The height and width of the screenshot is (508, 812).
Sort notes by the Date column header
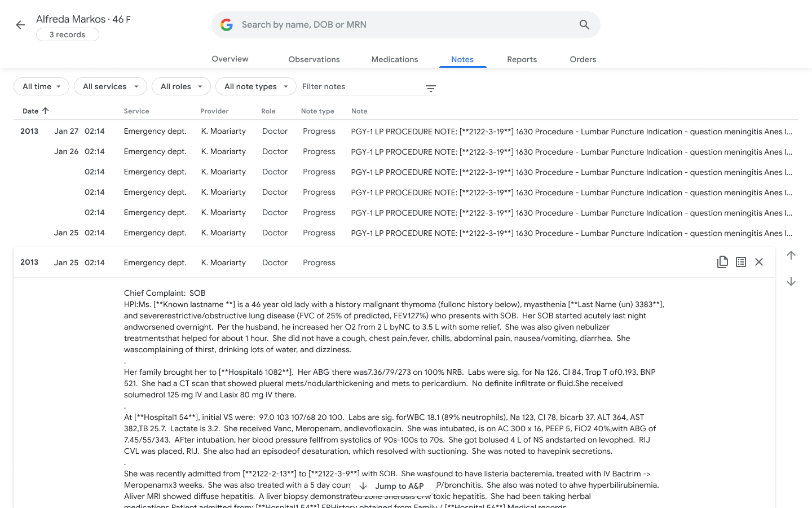pos(30,111)
